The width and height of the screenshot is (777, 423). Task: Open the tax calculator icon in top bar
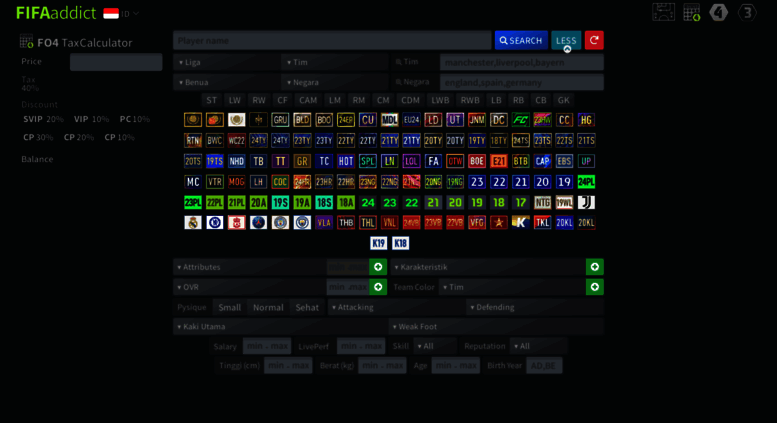click(692, 12)
